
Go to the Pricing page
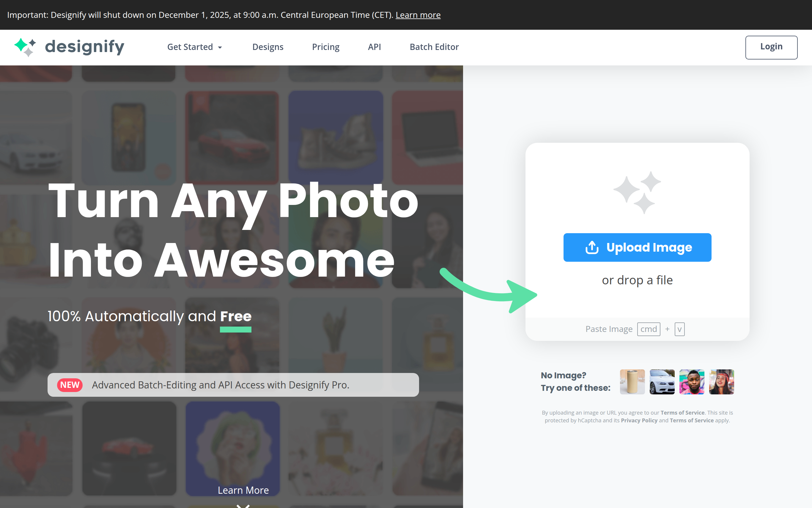[x=325, y=47]
